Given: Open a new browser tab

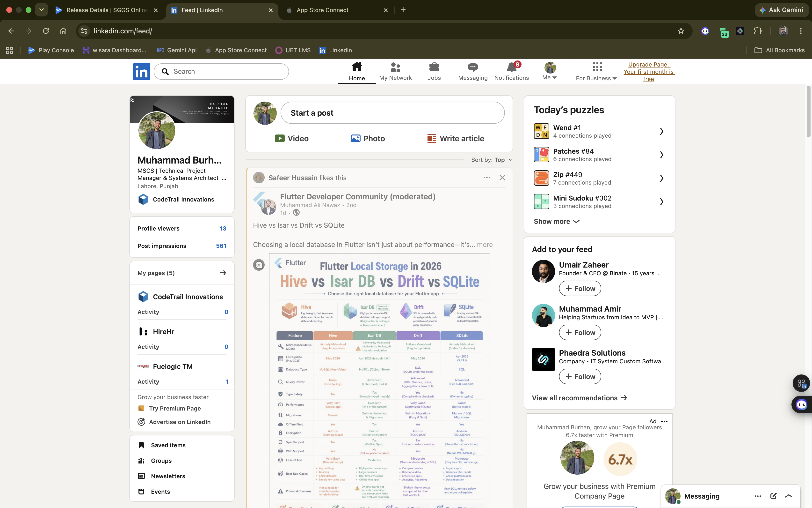Looking at the screenshot, I should pos(403,10).
